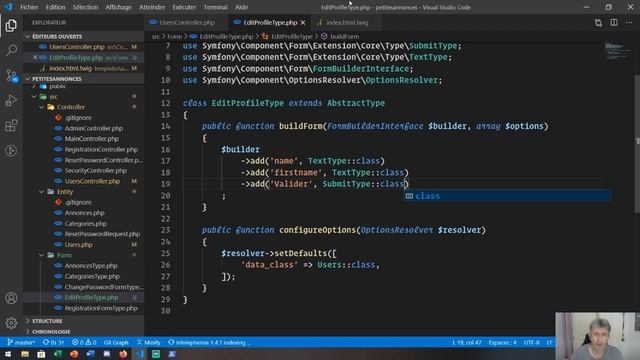Screen dimensions: 640x360
Task: Select index.html.twig in Open Editors list
Action: 83,68
